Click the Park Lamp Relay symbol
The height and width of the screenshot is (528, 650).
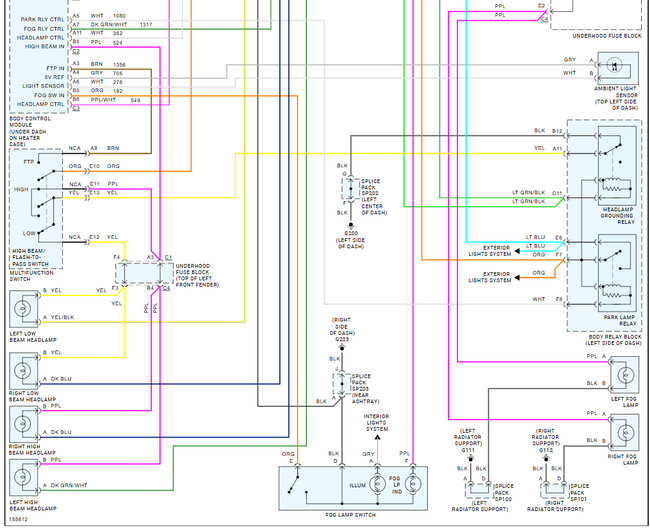617,273
